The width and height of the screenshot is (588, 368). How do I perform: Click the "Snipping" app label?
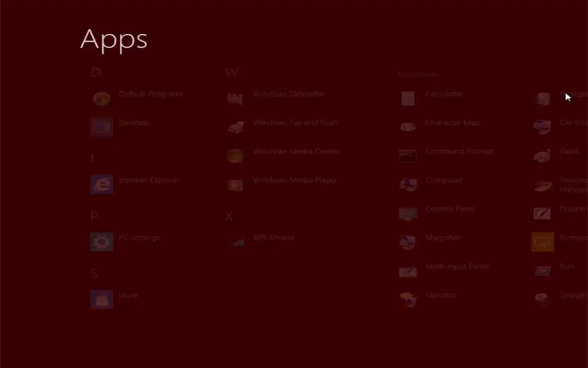[573, 295]
